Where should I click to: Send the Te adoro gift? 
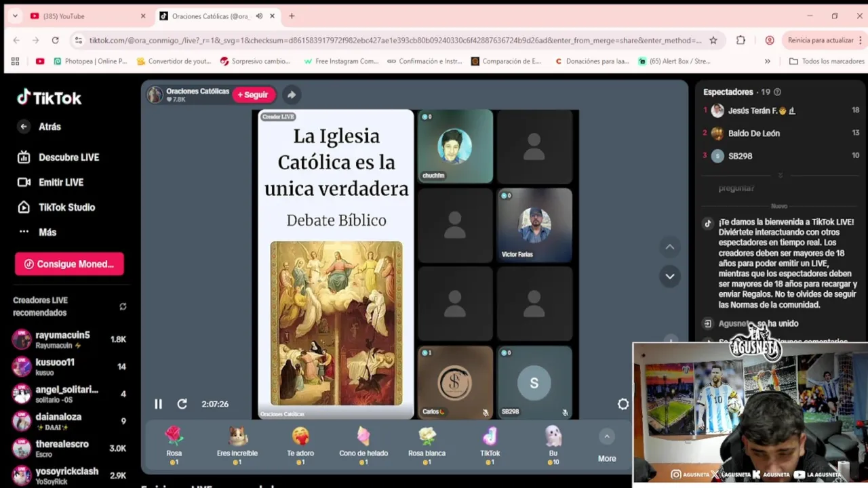pyautogui.click(x=300, y=445)
